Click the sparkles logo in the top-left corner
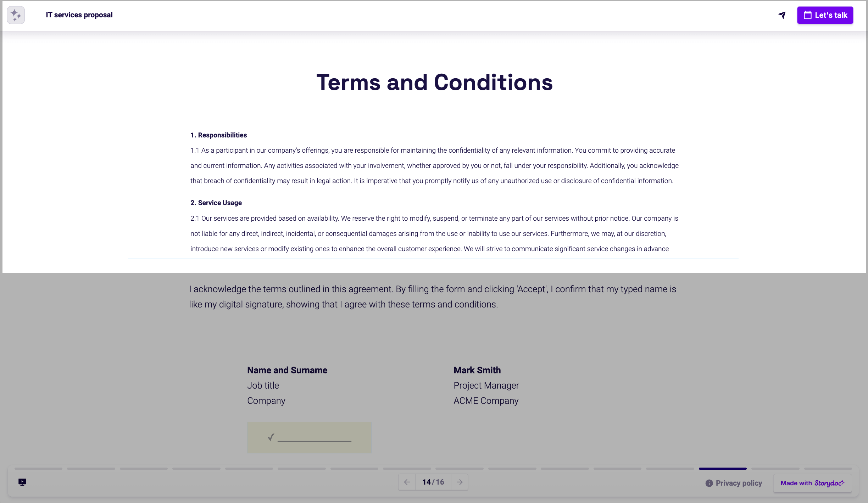 click(16, 15)
